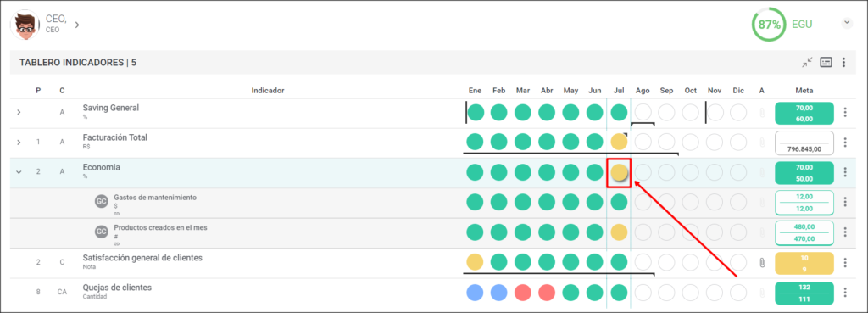Screen dimensions: 868x313
Task: Click the Ene month column header
Action: pyautogui.click(x=475, y=90)
